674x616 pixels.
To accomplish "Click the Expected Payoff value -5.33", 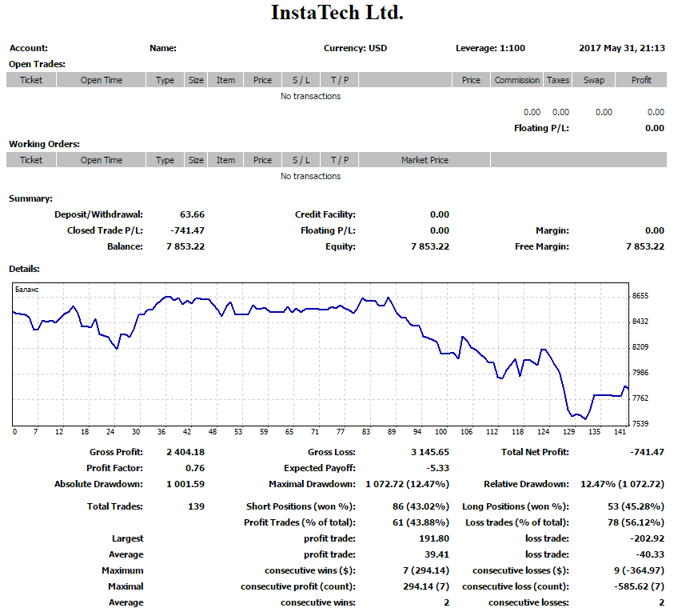I will [437, 468].
